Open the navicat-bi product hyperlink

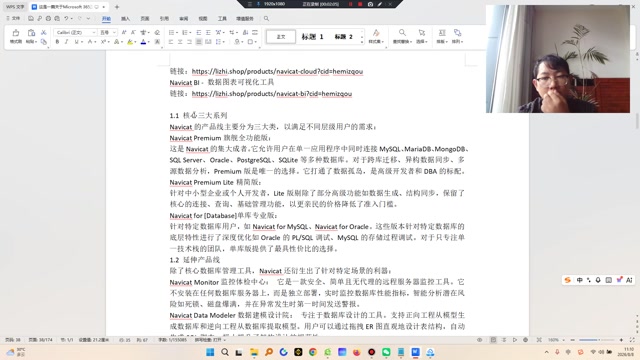271,93
